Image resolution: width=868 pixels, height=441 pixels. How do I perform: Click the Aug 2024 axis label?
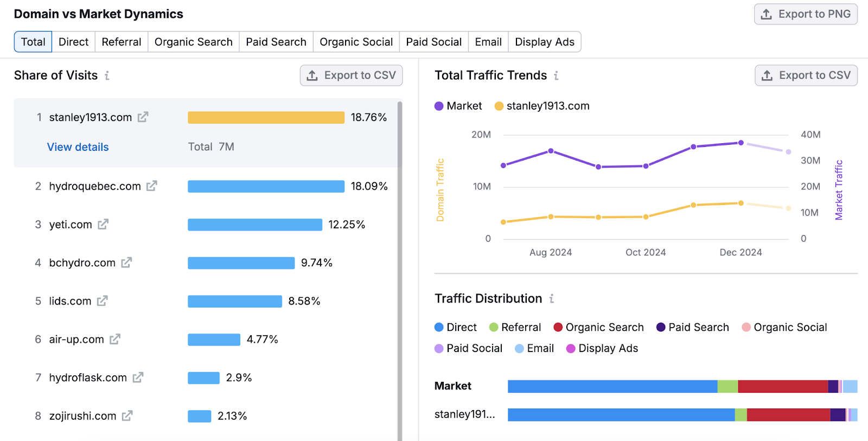click(x=551, y=252)
